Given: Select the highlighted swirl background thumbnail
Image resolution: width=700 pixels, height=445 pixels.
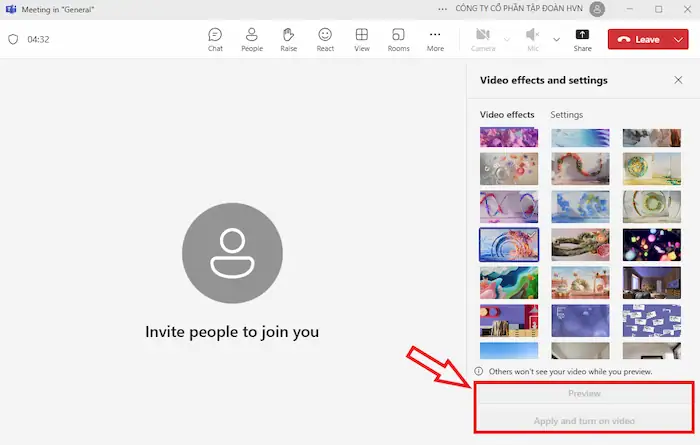Looking at the screenshot, I should pyautogui.click(x=509, y=243).
